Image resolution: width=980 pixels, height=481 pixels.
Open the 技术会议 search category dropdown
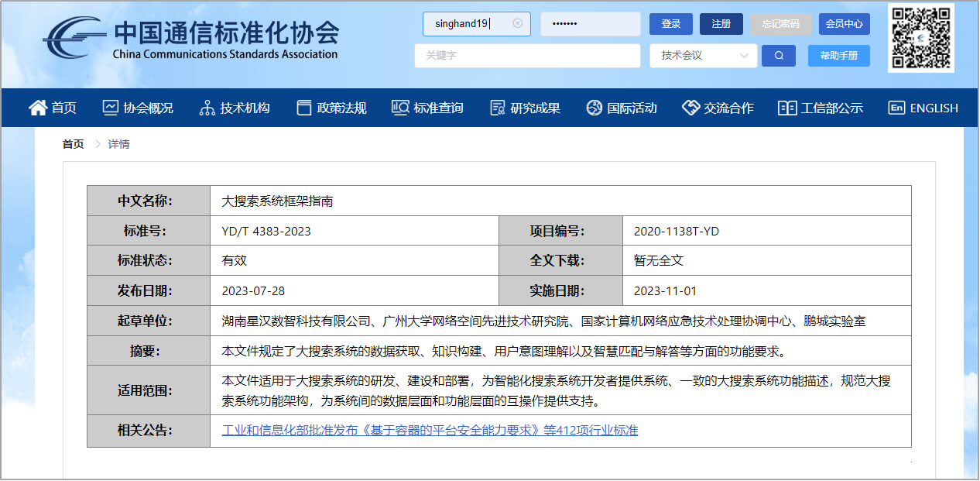(x=704, y=56)
